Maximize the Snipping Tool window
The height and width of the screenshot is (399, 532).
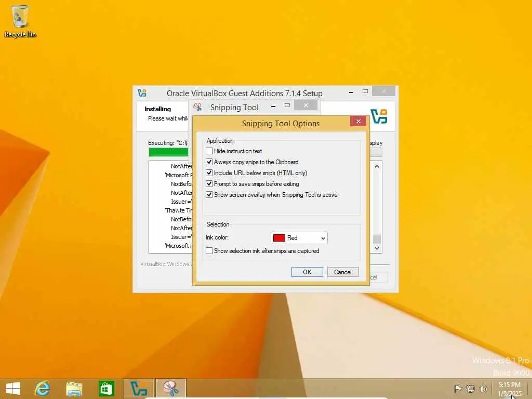[x=287, y=105]
